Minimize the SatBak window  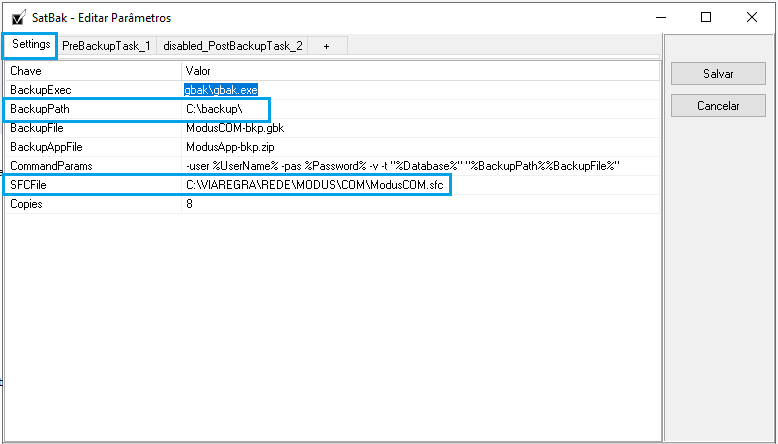point(660,17)
